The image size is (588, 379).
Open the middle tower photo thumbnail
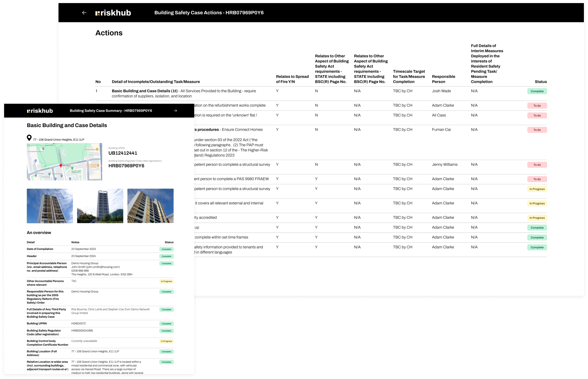(x=100, y=206)
